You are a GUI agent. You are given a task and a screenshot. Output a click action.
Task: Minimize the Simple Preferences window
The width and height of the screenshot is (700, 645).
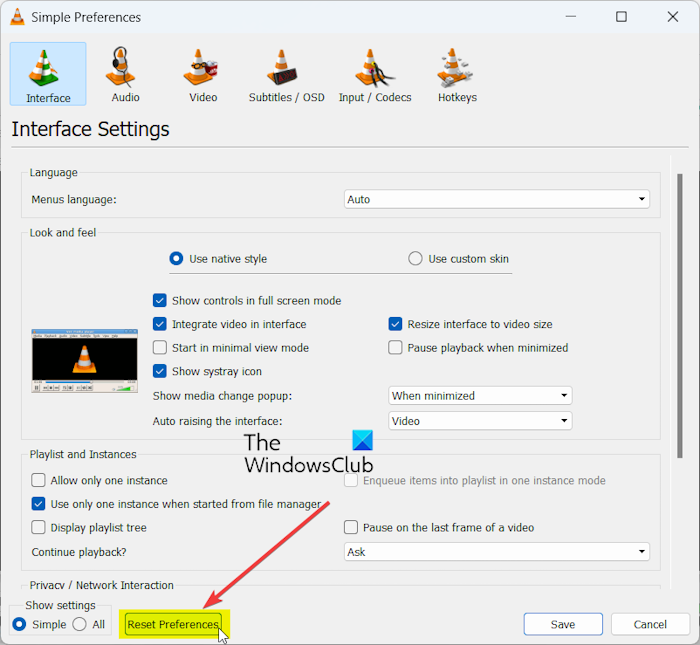coord(571,17)
